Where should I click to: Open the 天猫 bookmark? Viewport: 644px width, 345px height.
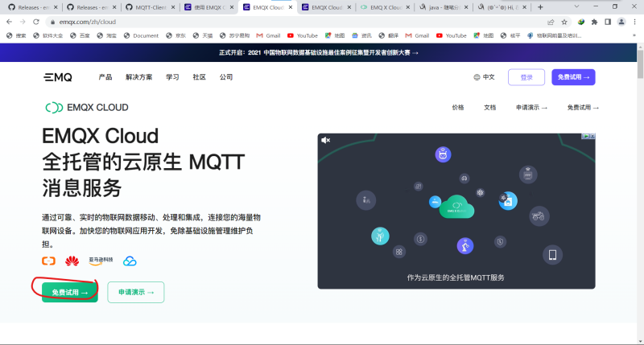203,35
